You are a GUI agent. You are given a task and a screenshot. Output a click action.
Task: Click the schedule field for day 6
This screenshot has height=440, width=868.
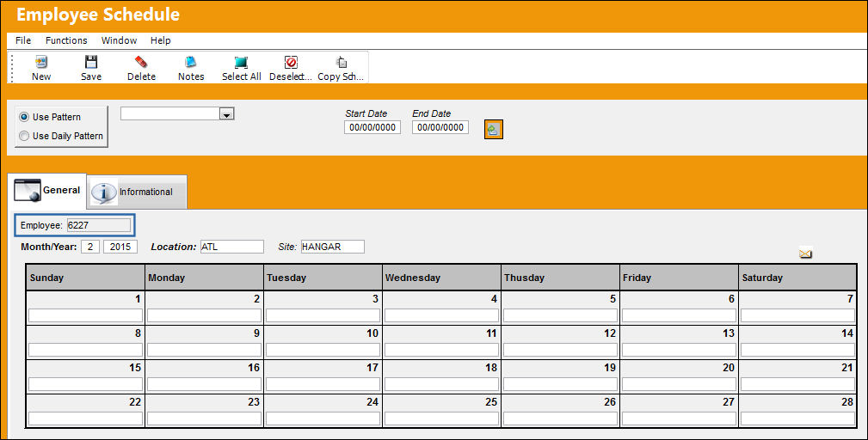pyautogui.click(x=679, y=315)
